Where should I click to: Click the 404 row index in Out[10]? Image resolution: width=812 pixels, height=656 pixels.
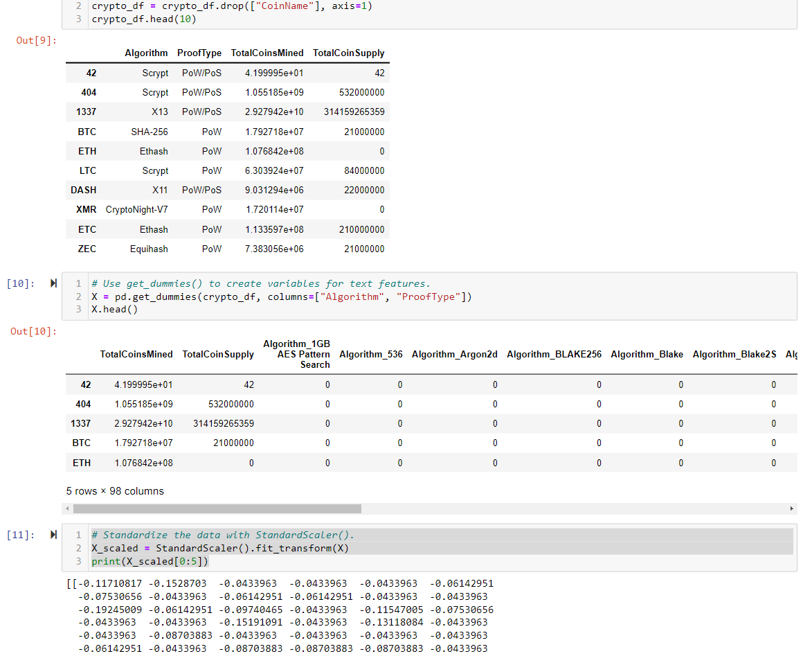[83, 404]
